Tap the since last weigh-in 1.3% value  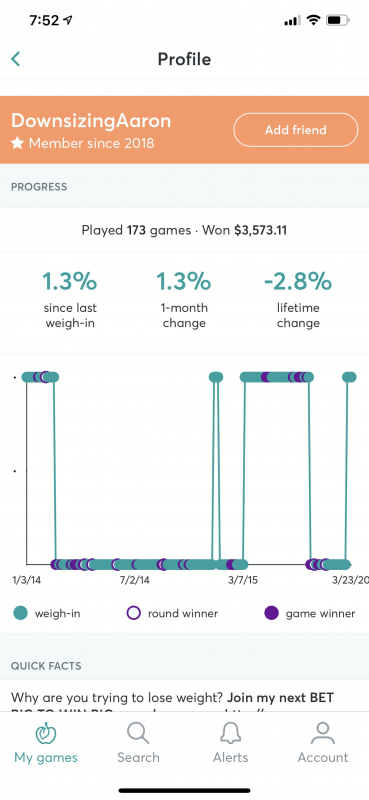pyautogui.click(x=70, y=282)
